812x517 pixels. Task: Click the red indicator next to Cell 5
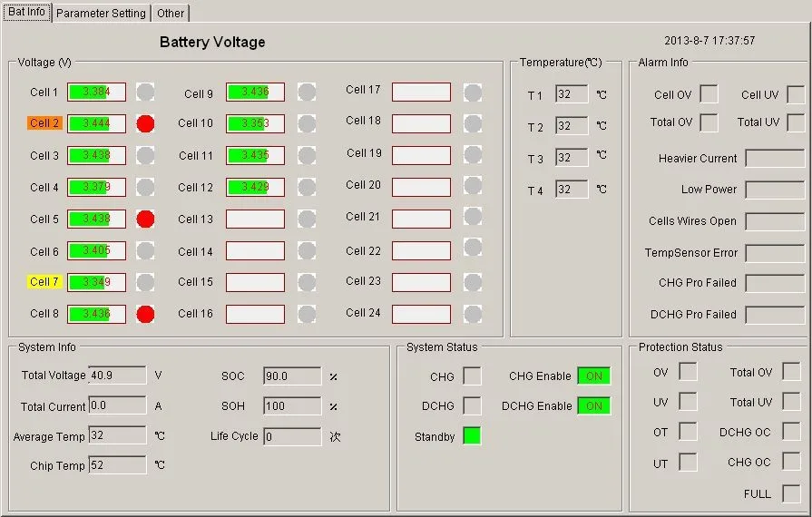tap(145, 219)
